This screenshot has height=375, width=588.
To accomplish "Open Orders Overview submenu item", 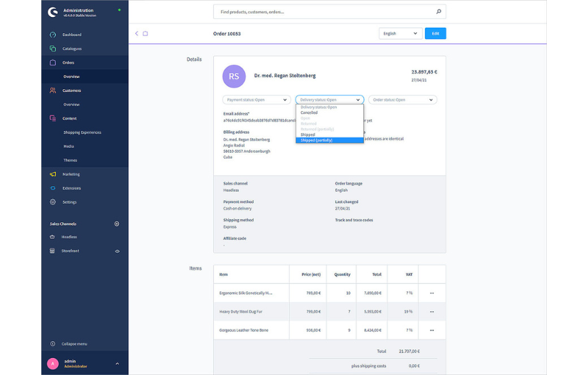I will tap(72, 76).
